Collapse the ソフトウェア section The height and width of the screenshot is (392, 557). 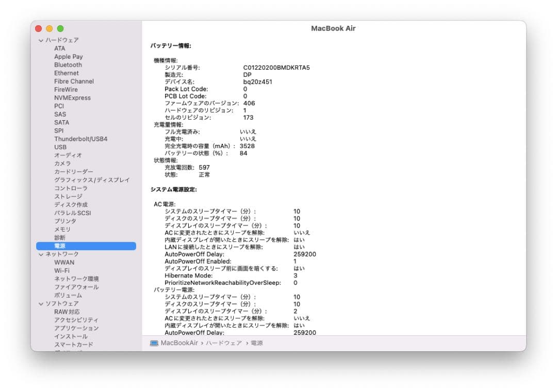40,303
